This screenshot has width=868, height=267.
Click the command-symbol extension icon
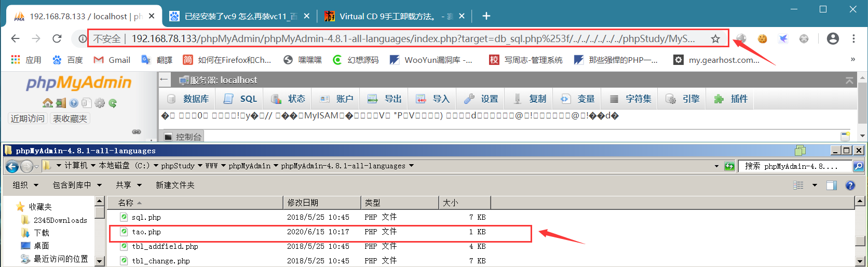pyautogui.click(x=804, y=38)
